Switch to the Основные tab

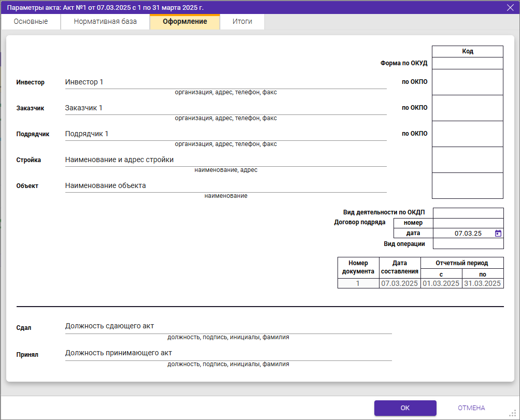tap(31, 22)
